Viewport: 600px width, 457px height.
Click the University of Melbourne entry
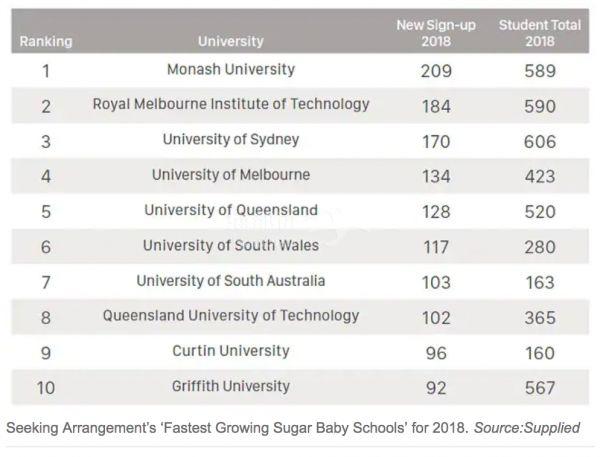(231, 175)
